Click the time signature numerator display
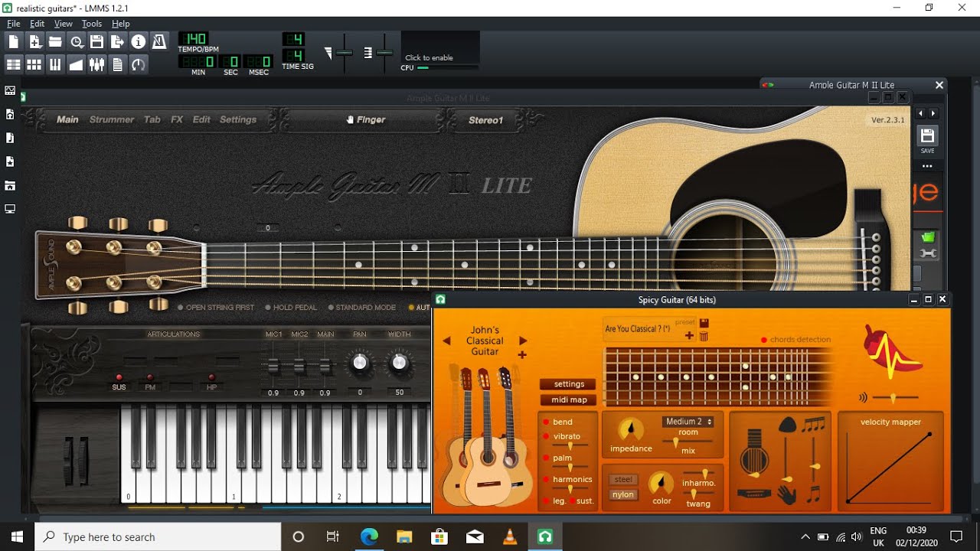980x551 pixels. [x=293, y=39]
